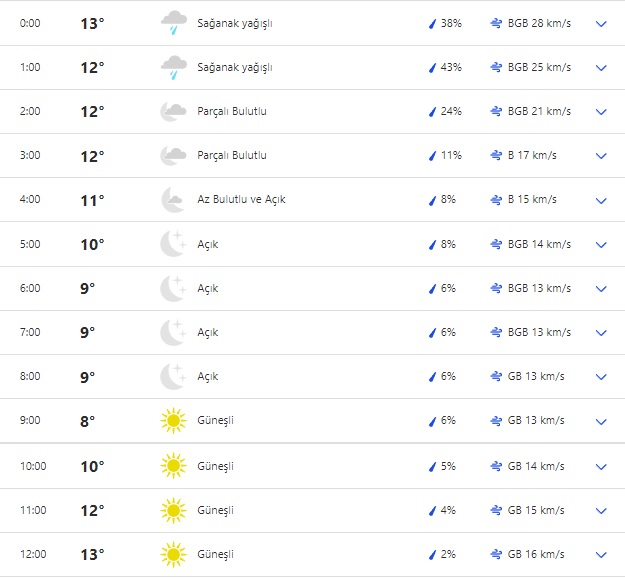
Task: Click the sun icon at 9:00
Action: coord(173,421)
